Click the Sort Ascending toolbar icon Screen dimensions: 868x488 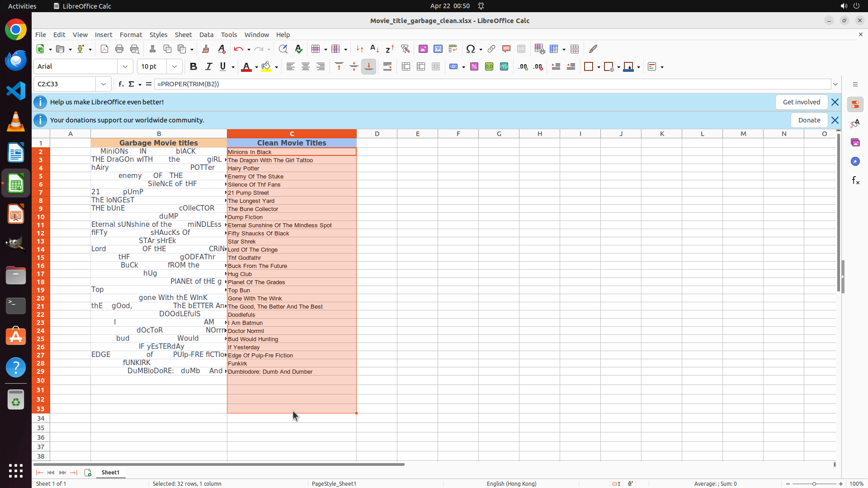pos(374,49)
